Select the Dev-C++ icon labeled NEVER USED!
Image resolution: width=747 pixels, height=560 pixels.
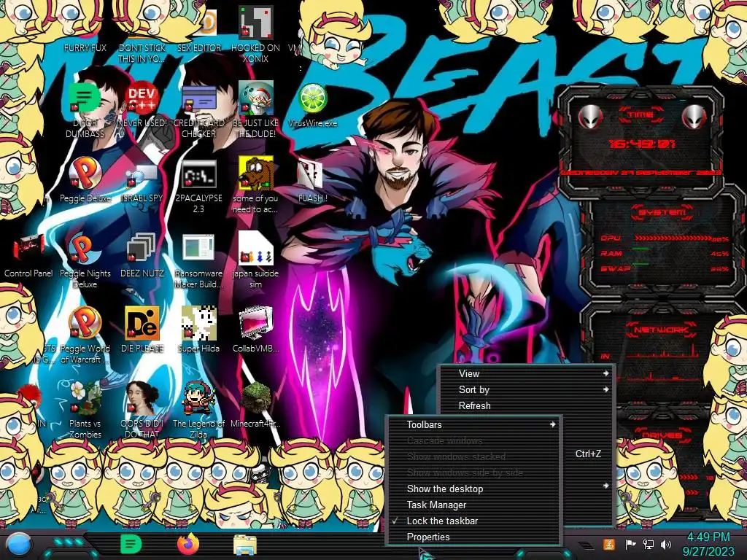pos(142,98)
